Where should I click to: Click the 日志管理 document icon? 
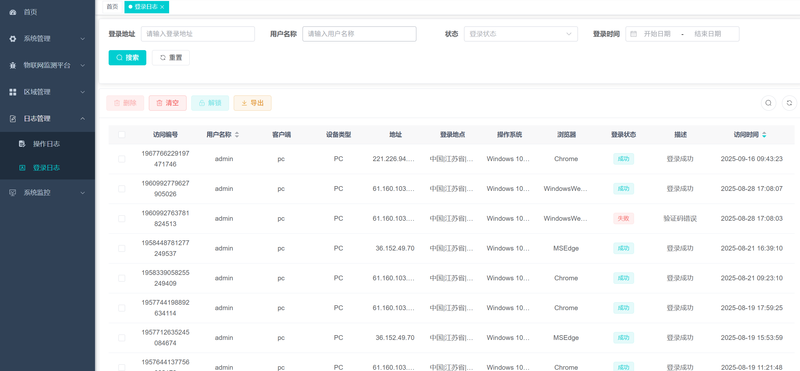click(13, 118)
